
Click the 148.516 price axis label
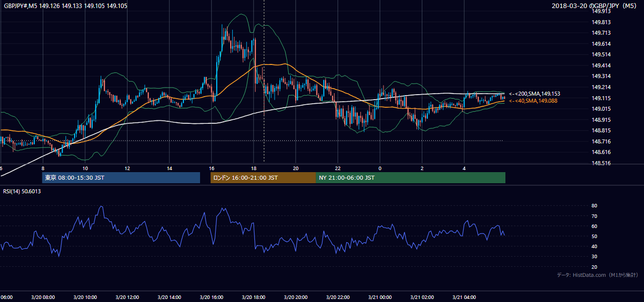click(601, 163)
